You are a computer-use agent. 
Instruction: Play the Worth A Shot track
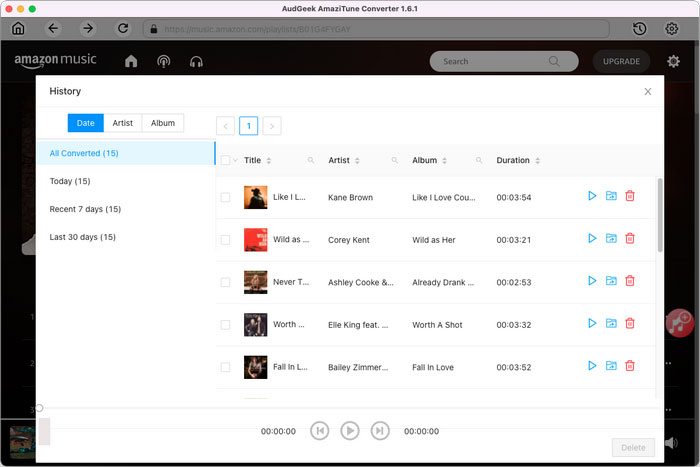pyautogui.click(x=592, y=323)
